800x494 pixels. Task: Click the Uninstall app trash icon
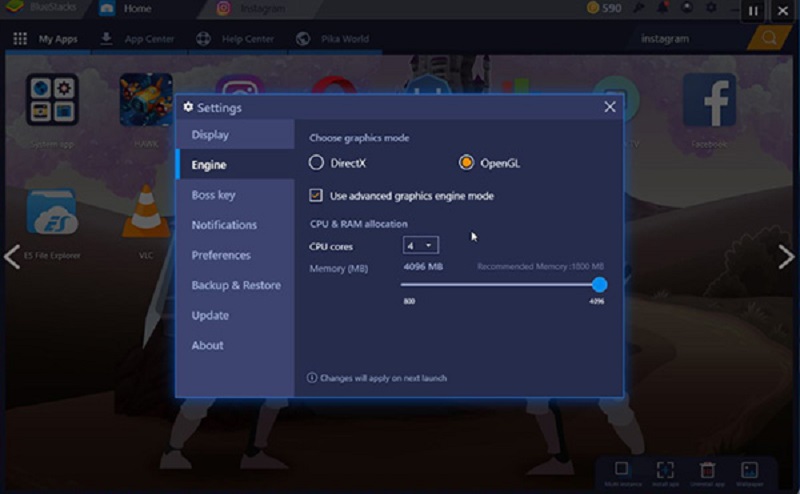click(707, 470)
